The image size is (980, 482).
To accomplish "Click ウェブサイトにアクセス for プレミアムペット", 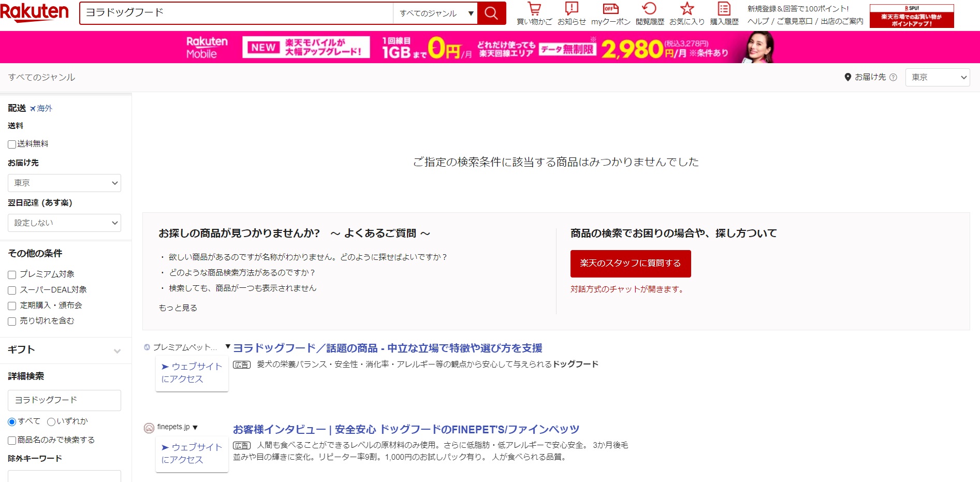I will click(x=192, y=373).
